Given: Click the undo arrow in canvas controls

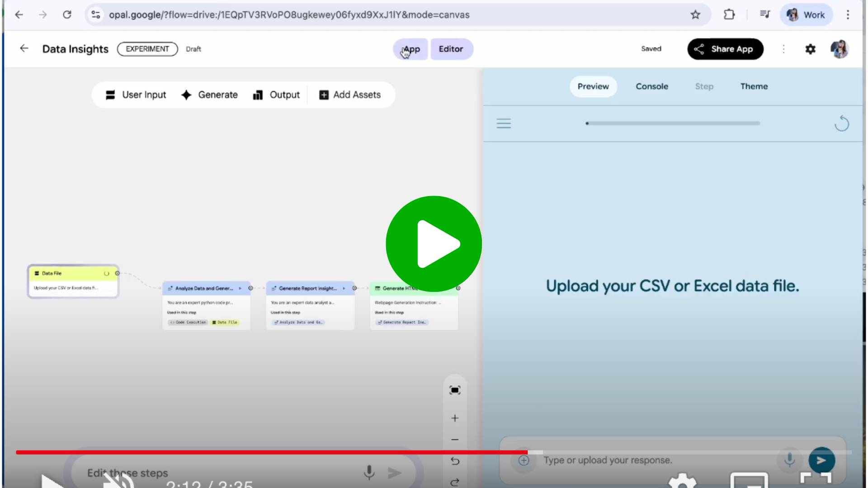Looking at the screenshot, I should pyautogui.click(x=455, y=461).
